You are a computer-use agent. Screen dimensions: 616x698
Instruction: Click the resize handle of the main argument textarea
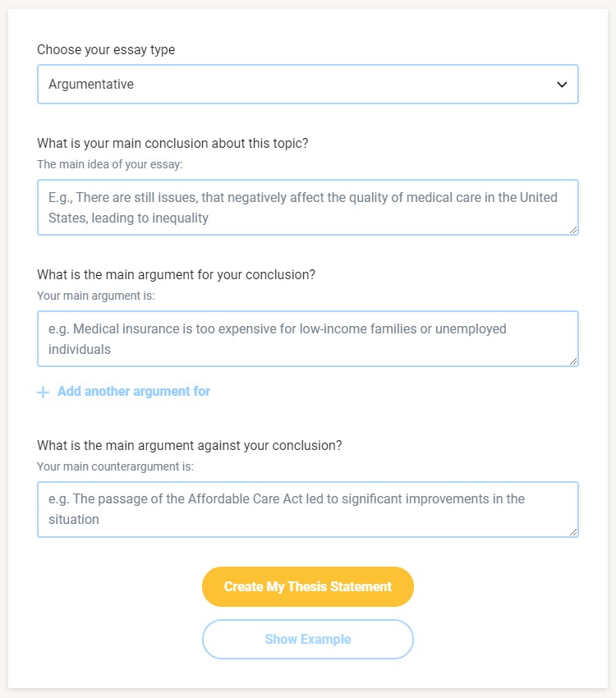click(x=573, y=361)
